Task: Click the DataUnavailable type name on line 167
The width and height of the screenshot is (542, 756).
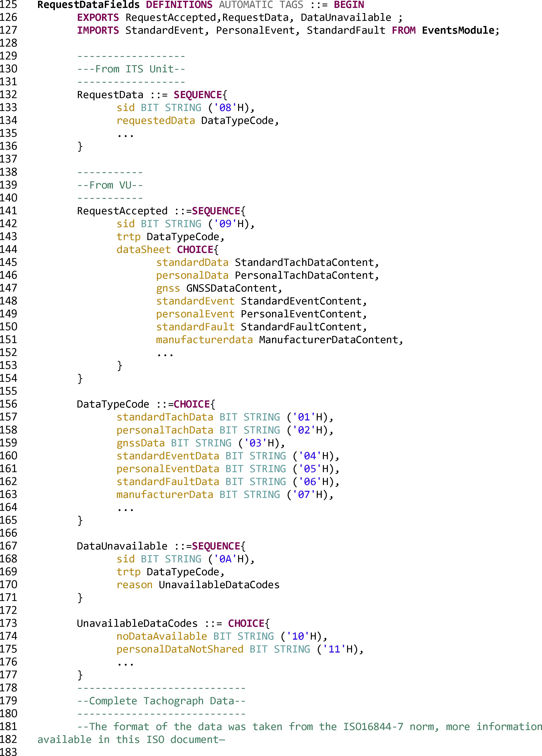Action: [x=122, y=546]
